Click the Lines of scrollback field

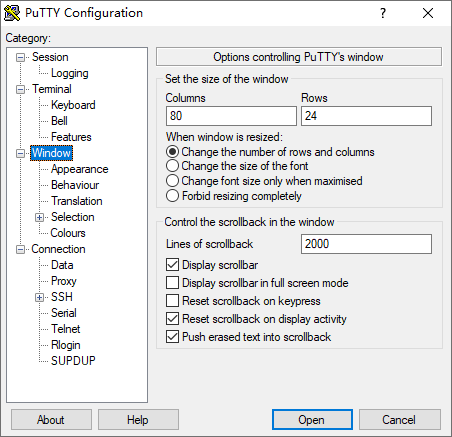point(366,244)
